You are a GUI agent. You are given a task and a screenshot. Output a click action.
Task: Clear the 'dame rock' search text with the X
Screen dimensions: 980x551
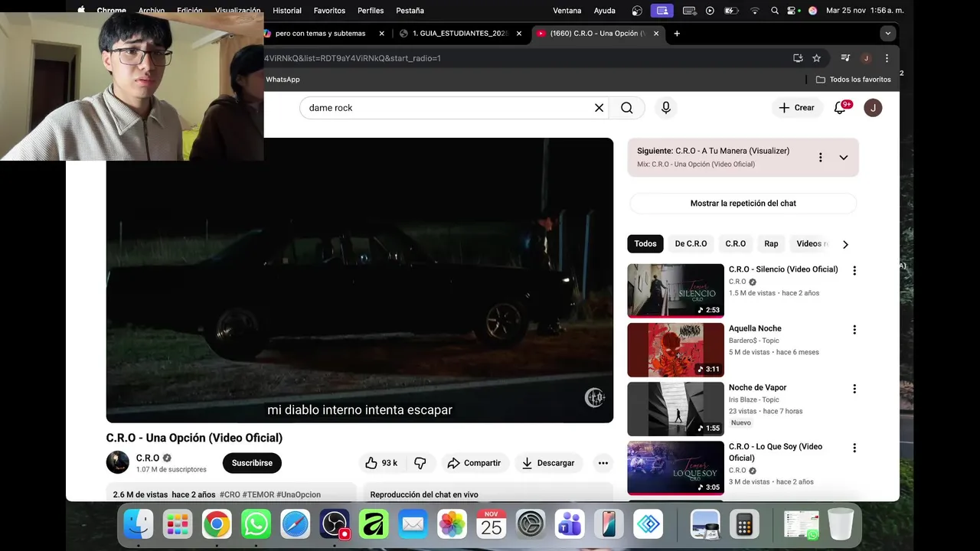[x=599, y=108]
